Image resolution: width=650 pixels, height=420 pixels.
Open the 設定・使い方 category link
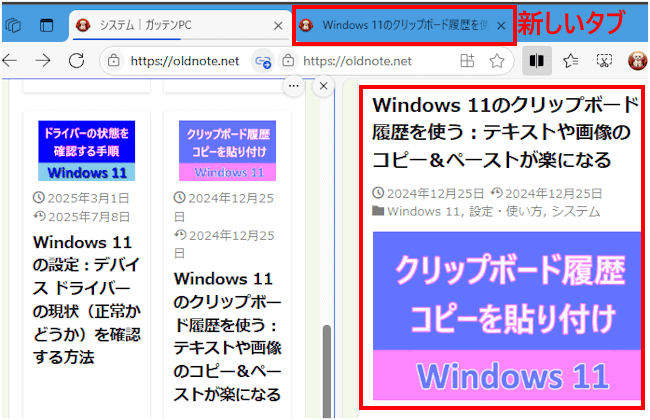[x=505, y=211]
